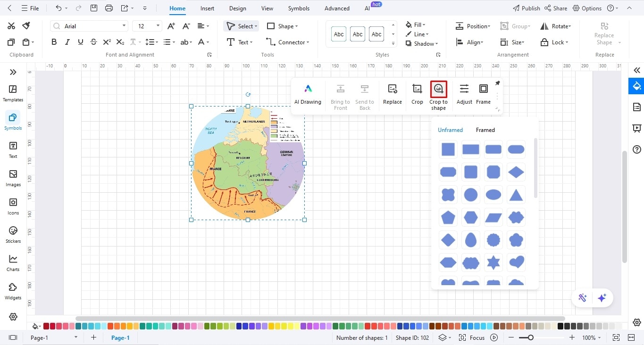Toggle Underline formatting

point(81,42)
